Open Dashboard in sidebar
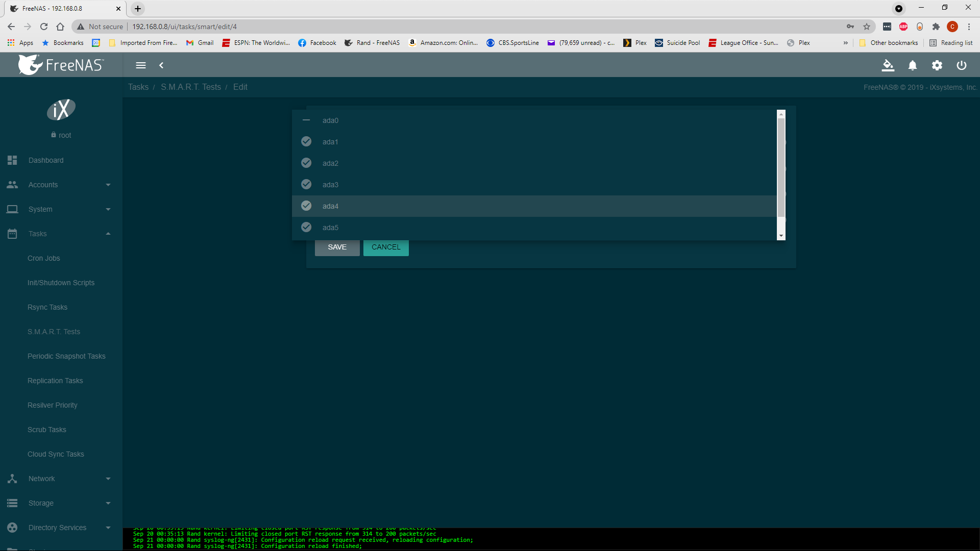The image size is (980, 551). point(46,160)
